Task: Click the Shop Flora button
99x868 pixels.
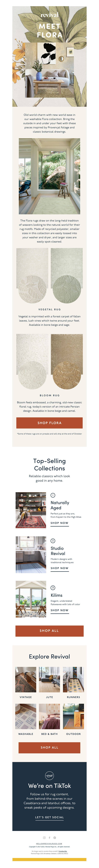Action: [x=49, y=423]
